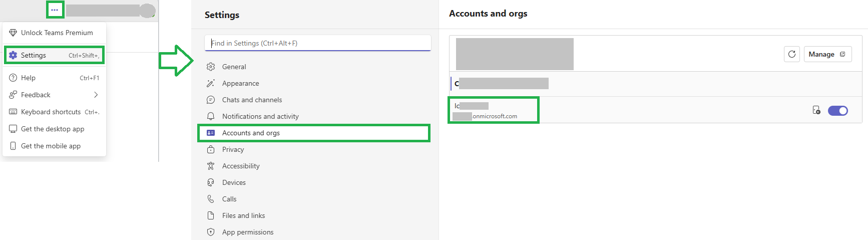
Task: Click the mobile phone icon
Action: [x=13, y=146]
